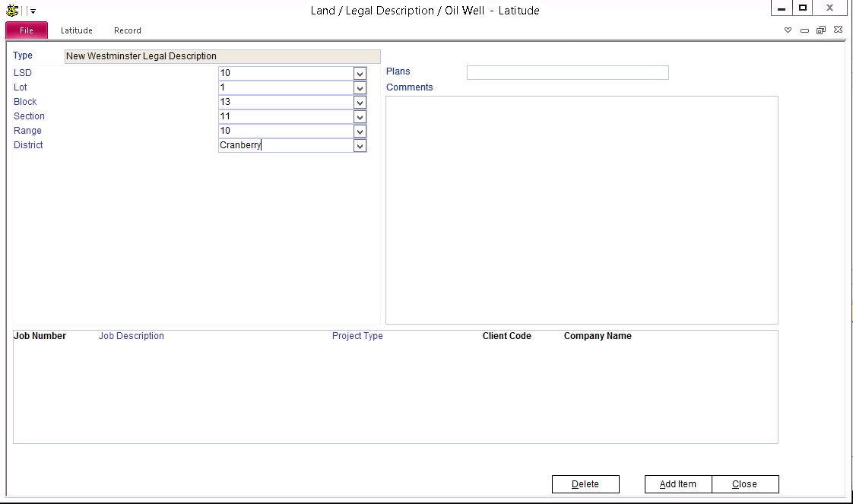The image size is (853, 504).
Task: Maximize the main application window
Action: pos(803,8)
